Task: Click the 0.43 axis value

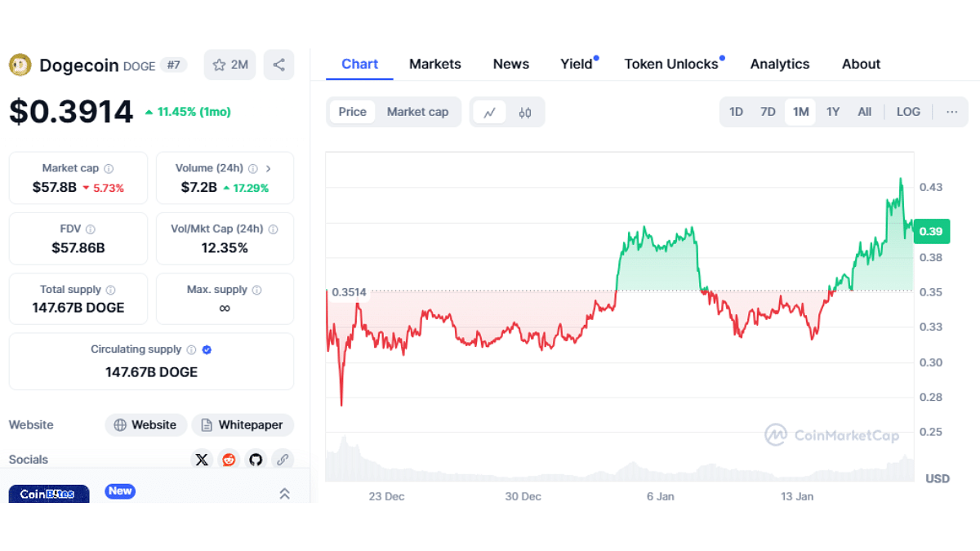Action: (930, 188)
